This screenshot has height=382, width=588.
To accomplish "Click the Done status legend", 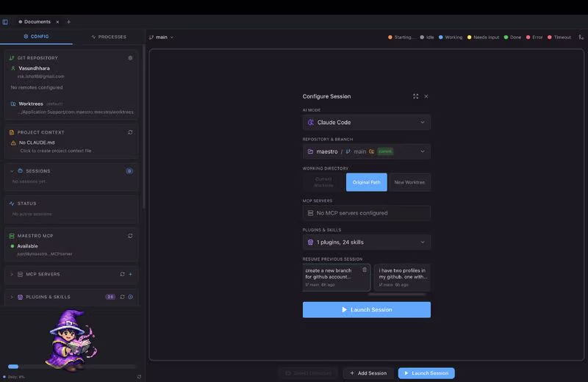I will (512, 37).
